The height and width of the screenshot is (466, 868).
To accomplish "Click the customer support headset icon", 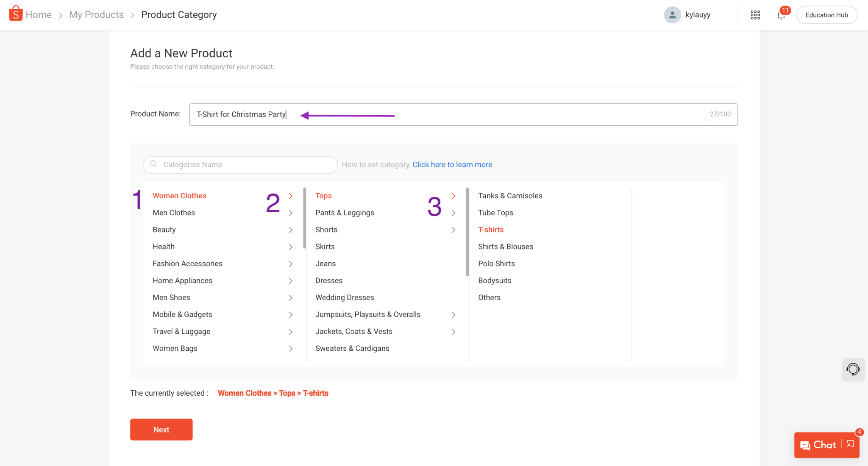I will click(x=853, y=369).
